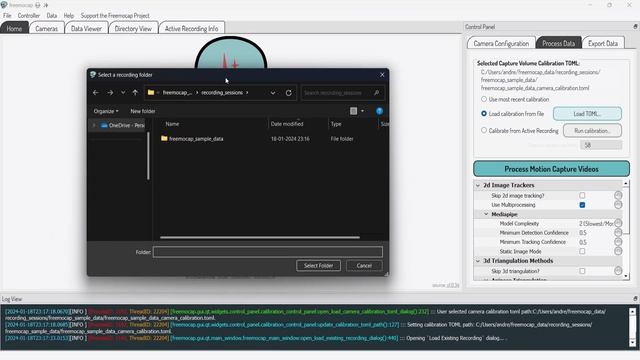Image resolution: width=640 pixels, height=360 pixels.
Task: Click Minimum Tracking Confidence value 0.5
Action: point(583,242)
